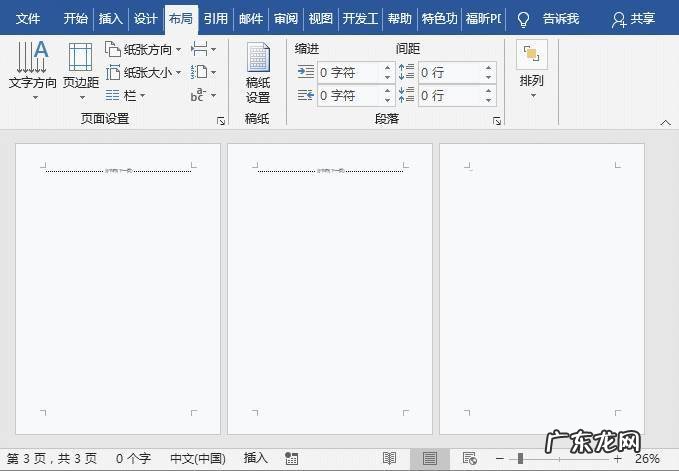This screenshot has width=679, height=471.
Task: Switch to Read Mode view
Action: point(389,458)
